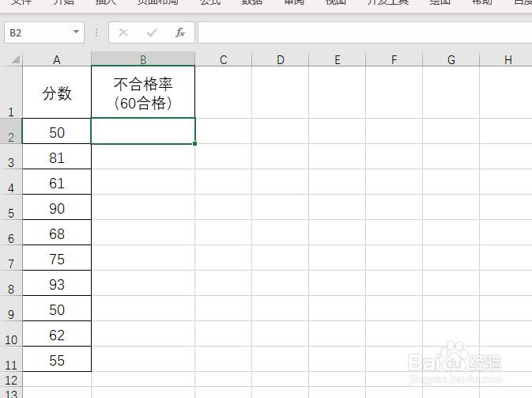Select cell with value 93
Screen dimensions: 532x398
57,283
